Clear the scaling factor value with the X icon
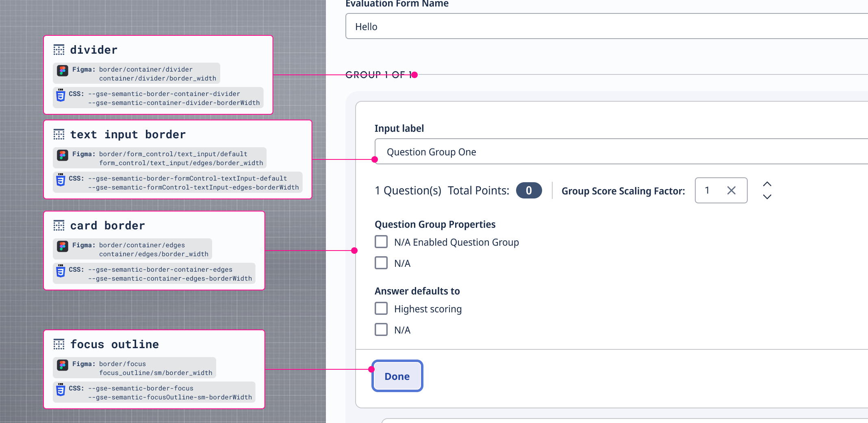 [731, 190]
